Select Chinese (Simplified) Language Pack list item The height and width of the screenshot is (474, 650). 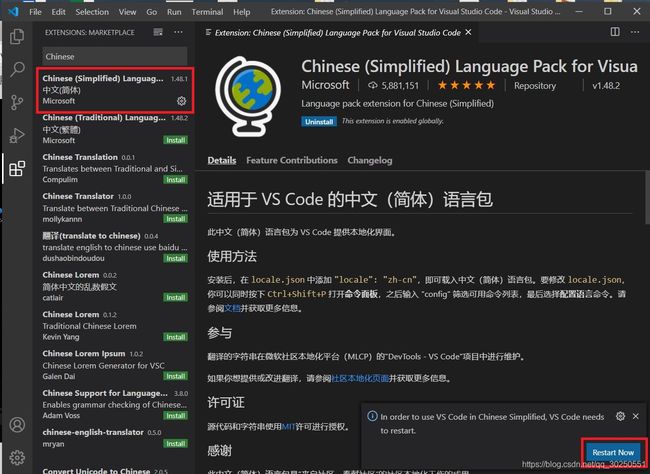[115, 90]
